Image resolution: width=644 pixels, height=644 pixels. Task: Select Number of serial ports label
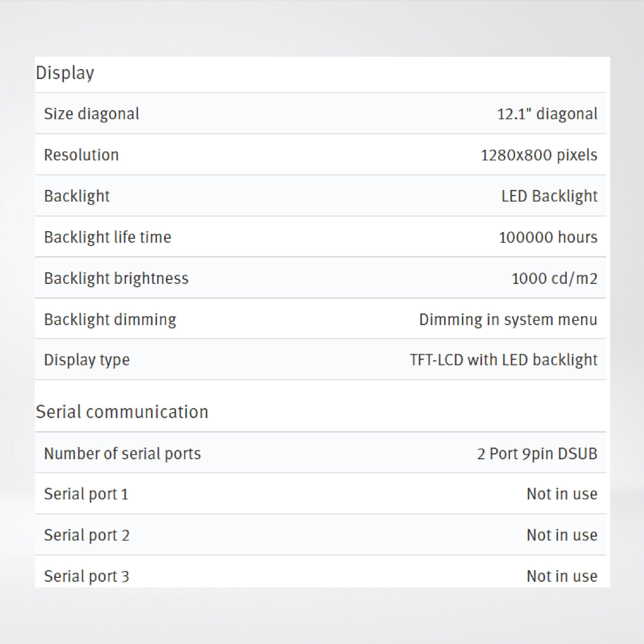click(x=122, y=454)
